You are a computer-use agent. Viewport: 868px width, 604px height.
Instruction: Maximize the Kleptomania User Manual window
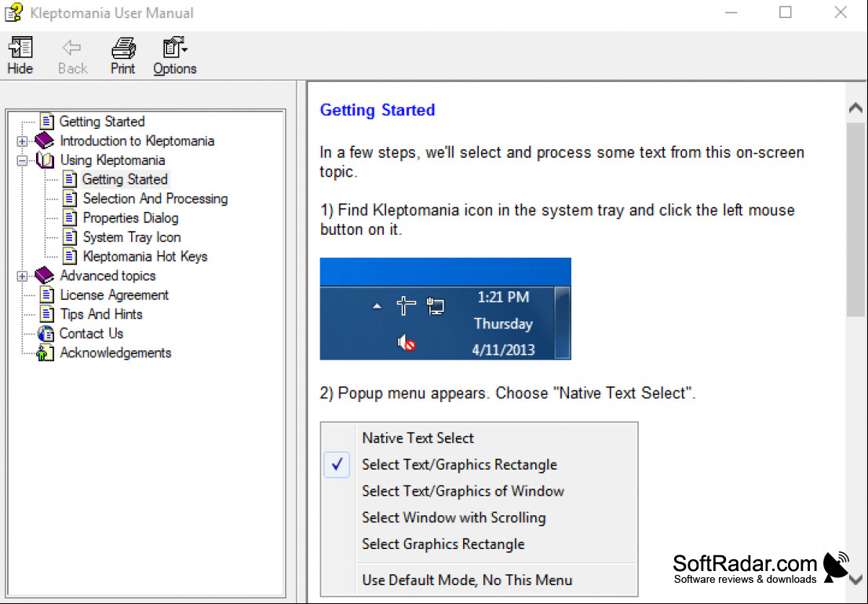tap(785, 13)
